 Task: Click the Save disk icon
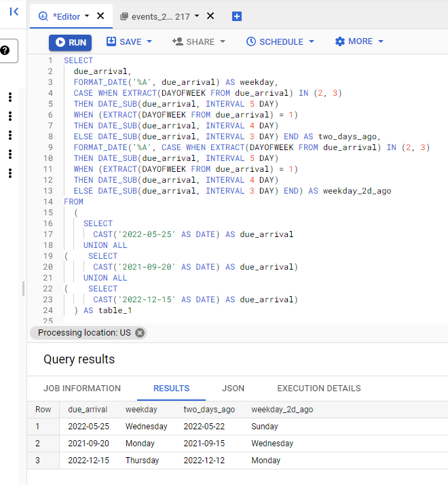point(111,41)
